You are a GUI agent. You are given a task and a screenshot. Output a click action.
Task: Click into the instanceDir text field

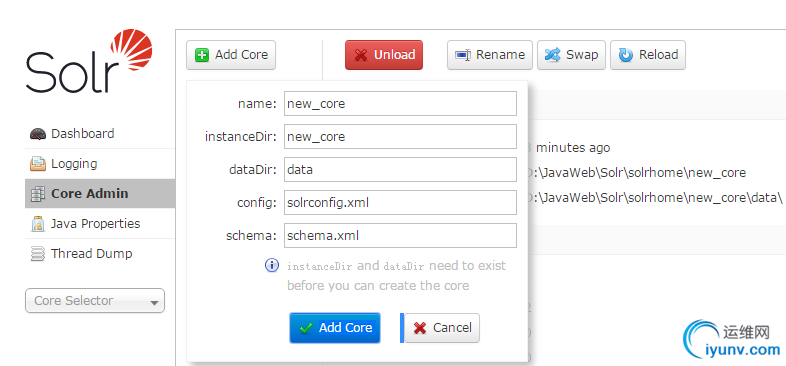400,136
